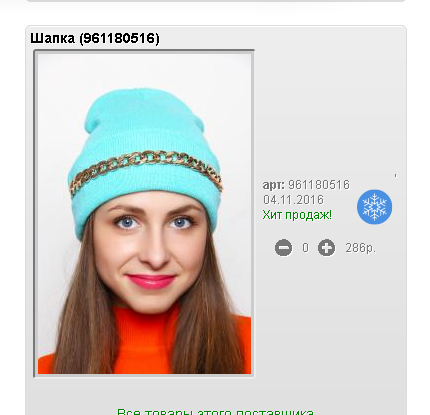Click the blue snowflake winter-season icon
Viewport: 430px width, 415px height.
pyautogui.click(x=374, y=207)
